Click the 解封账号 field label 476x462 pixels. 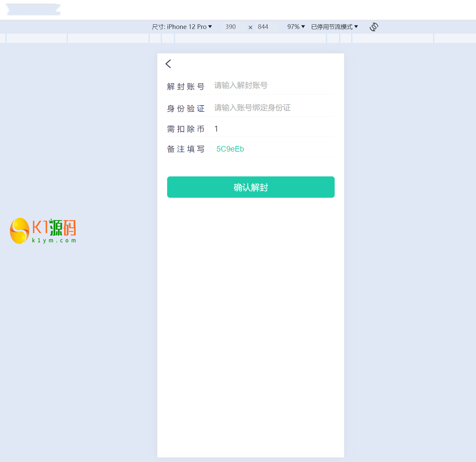click(x=186, y=86)
